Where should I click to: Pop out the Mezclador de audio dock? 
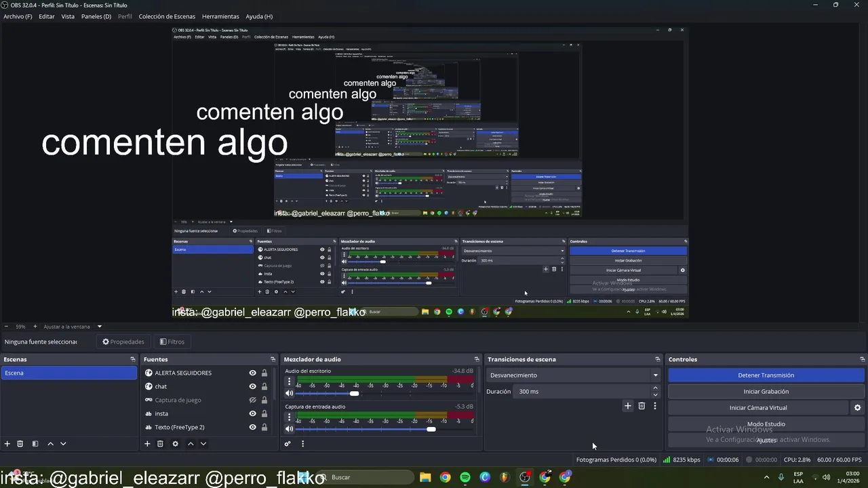click(x=477, y=359)
